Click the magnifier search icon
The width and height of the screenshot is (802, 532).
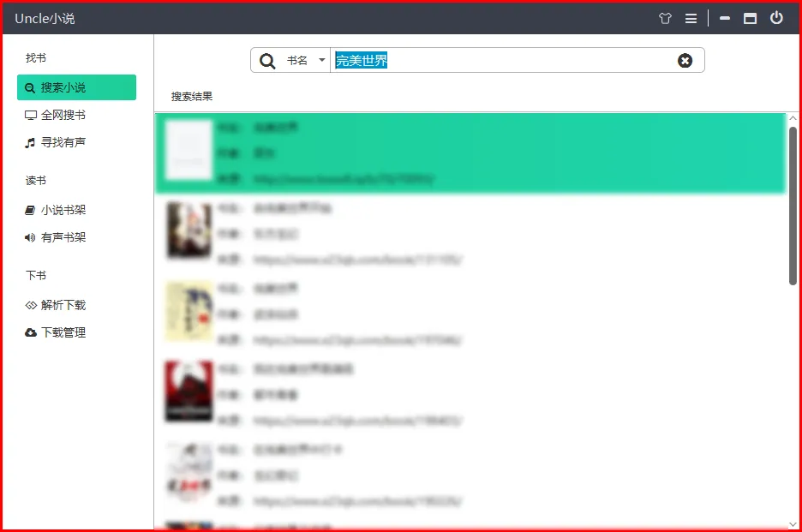pyautogui.click(x=267, y=60)
